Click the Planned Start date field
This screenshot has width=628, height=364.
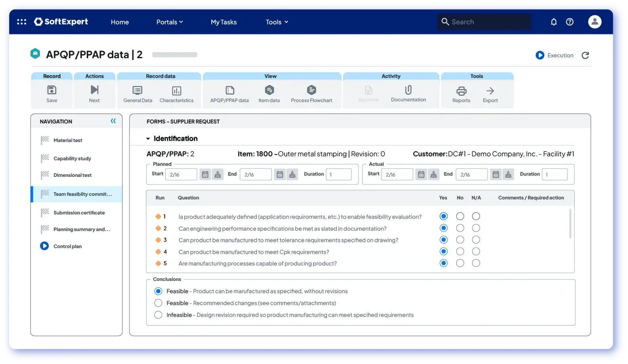(181, 174)
